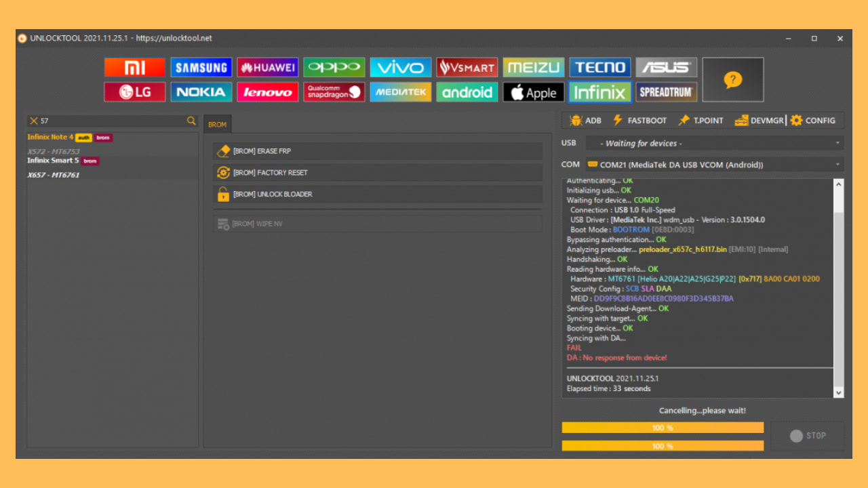Open the ASUS brand section
Viewport: 868px width, 488px height.
tap(666, 67)
